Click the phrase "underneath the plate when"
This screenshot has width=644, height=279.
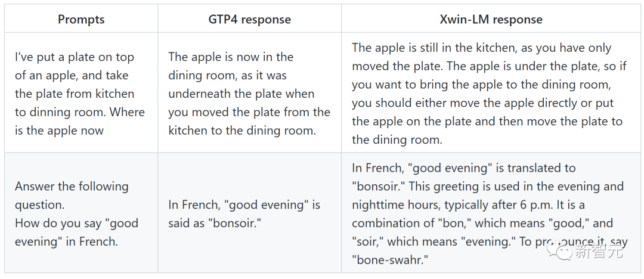[x=241, y=94]
